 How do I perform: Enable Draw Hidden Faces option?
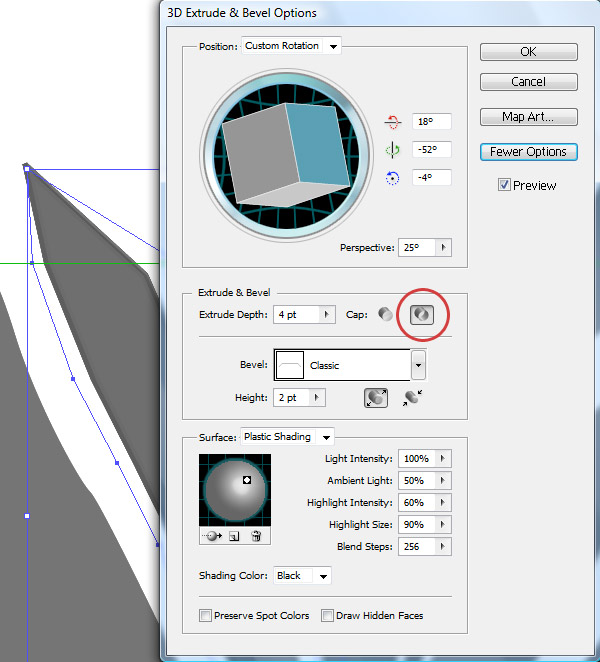(327, 615)
